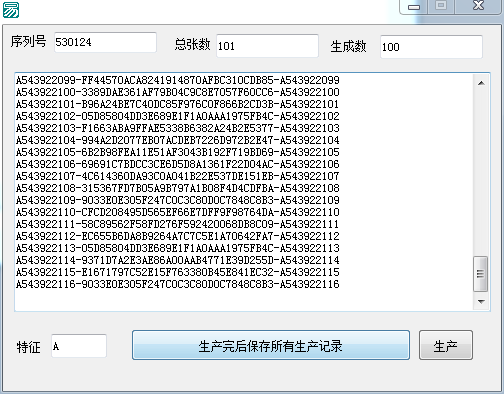504x394 pixels.
Task: Close the window with the X button
Action: click(x=479, y=6)
